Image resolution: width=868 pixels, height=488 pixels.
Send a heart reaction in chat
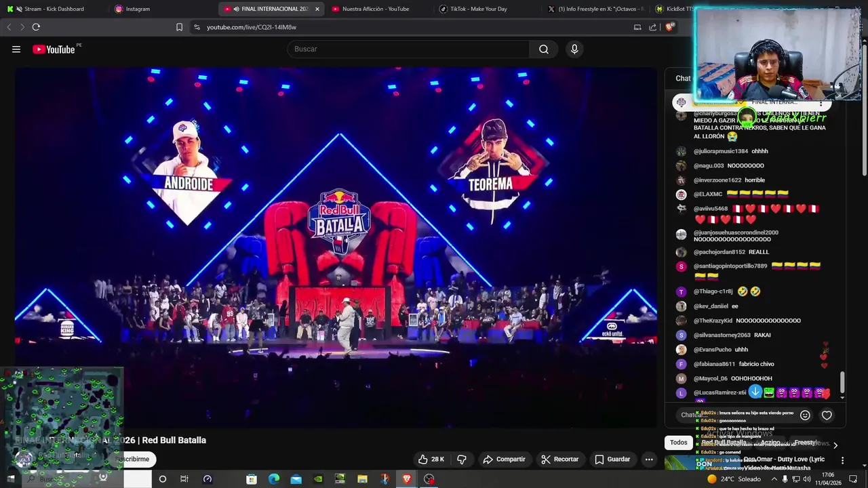[827, 415]
